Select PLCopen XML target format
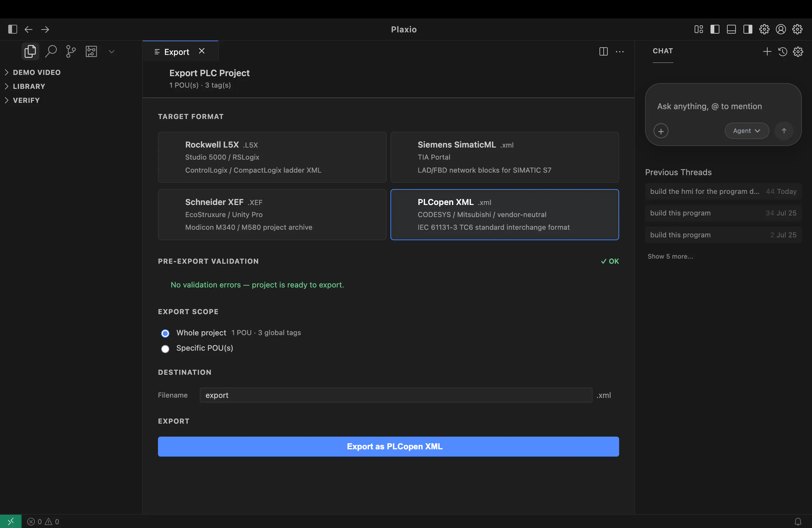Viewport: 812px width, 528px height. (504, 214)
